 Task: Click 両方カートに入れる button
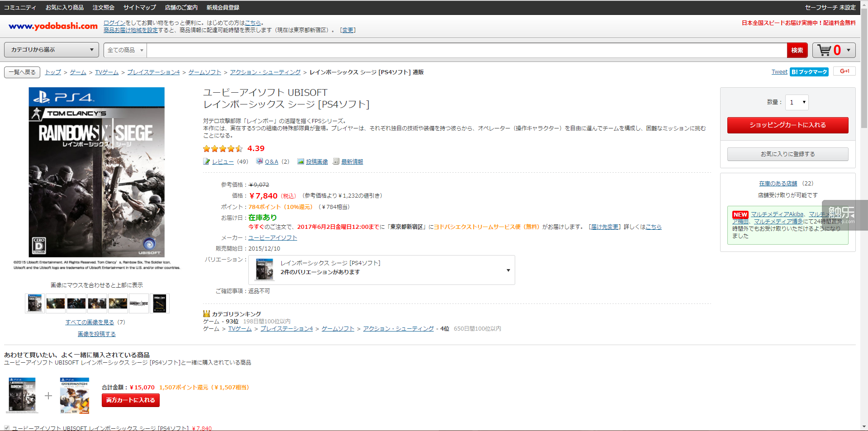pyautogui.click(x=130, y=400)
